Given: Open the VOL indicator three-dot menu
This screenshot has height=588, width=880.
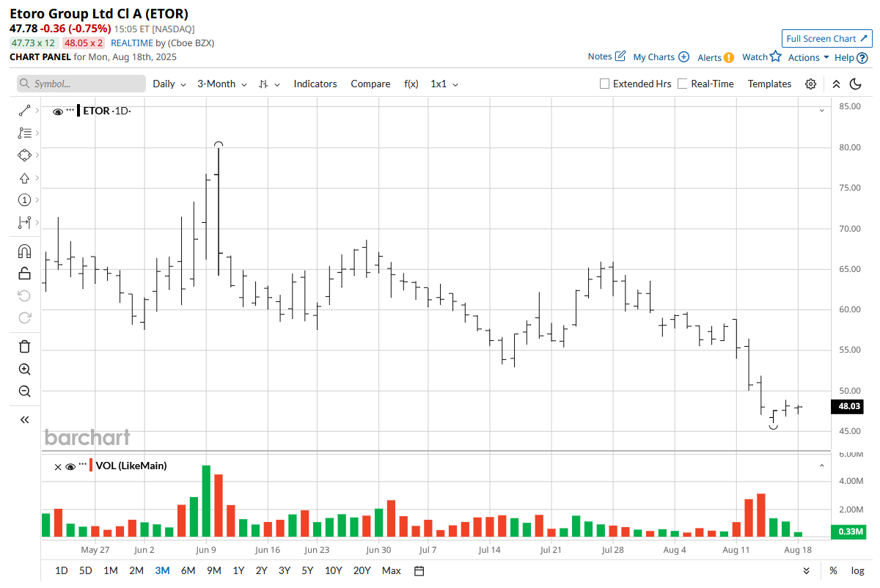Looking at the screenshot, I should [83, 465].
